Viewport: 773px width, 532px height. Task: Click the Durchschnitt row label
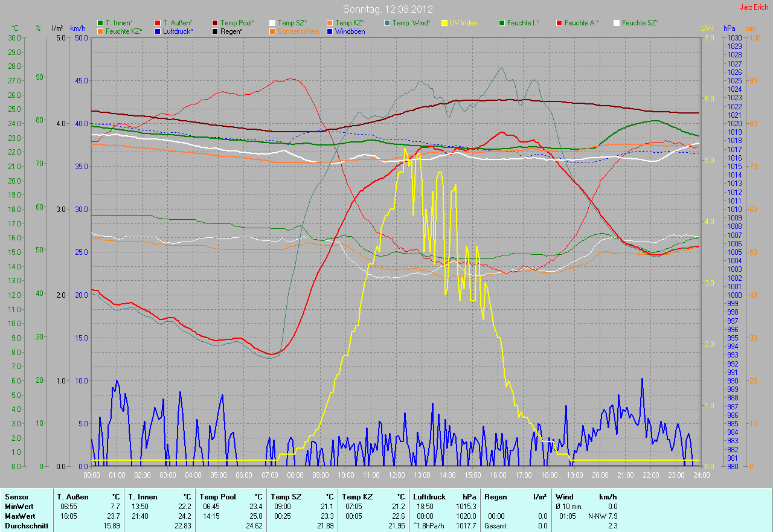[26, 526]
